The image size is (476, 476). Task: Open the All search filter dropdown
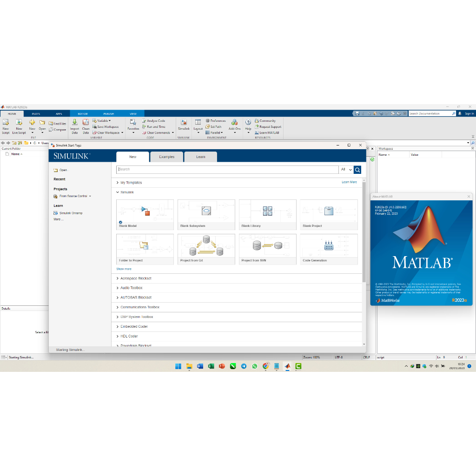346,170
